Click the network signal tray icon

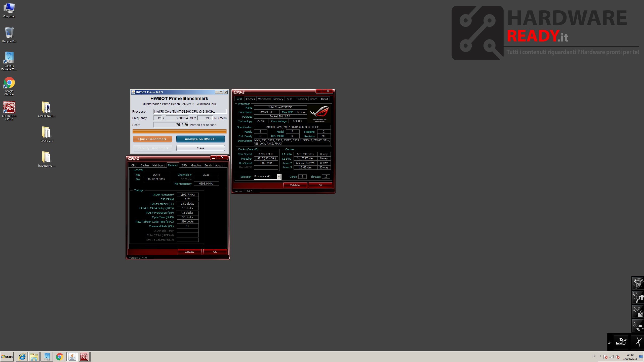(x=611, y=357)
